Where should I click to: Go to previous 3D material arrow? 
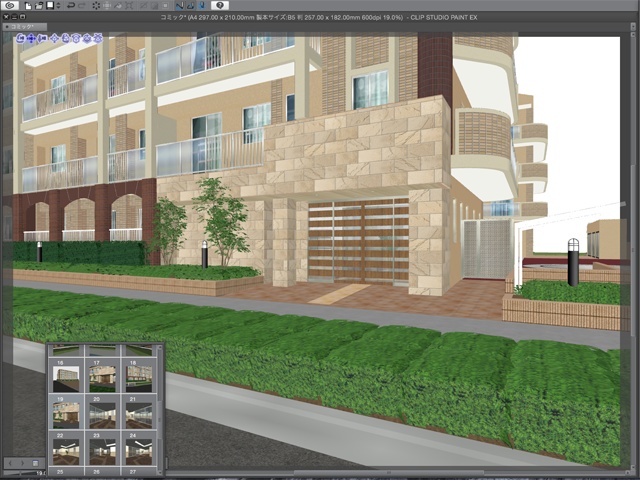[11, 463]
